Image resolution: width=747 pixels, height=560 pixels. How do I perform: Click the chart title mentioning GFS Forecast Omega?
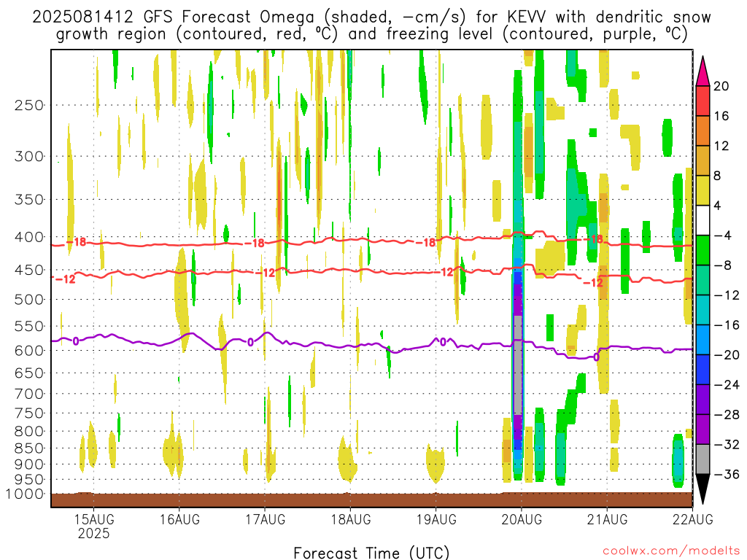coord(371,26)
